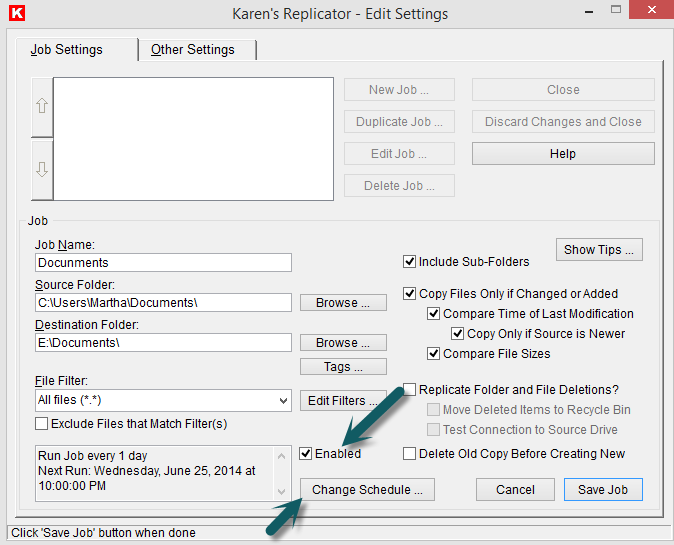Toggle Copy Files Only if Changed or Added
This screenshot has width=674, height=545.
point(409,294)
